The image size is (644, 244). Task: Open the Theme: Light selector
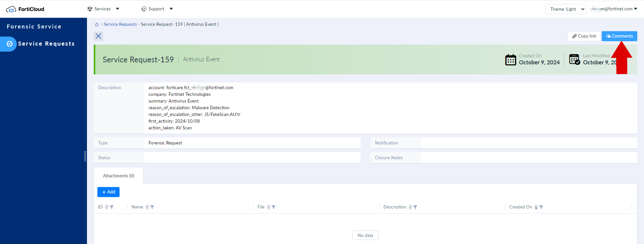[566, 9]
